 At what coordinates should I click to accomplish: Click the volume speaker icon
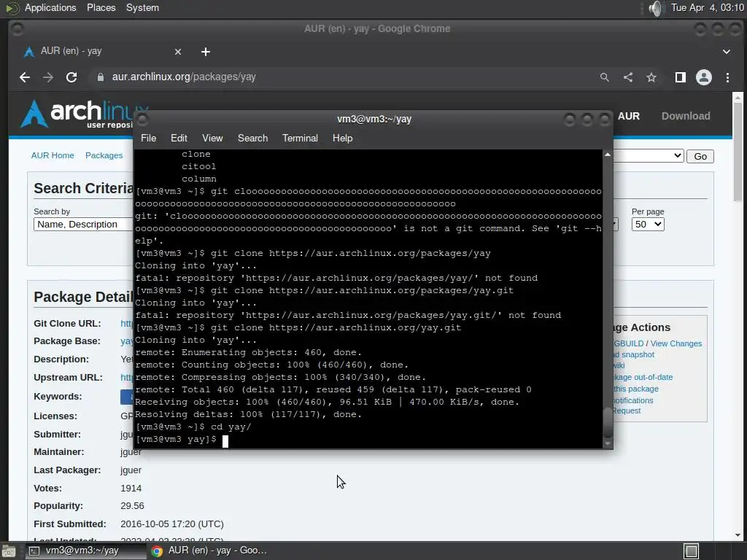point(656,8)
